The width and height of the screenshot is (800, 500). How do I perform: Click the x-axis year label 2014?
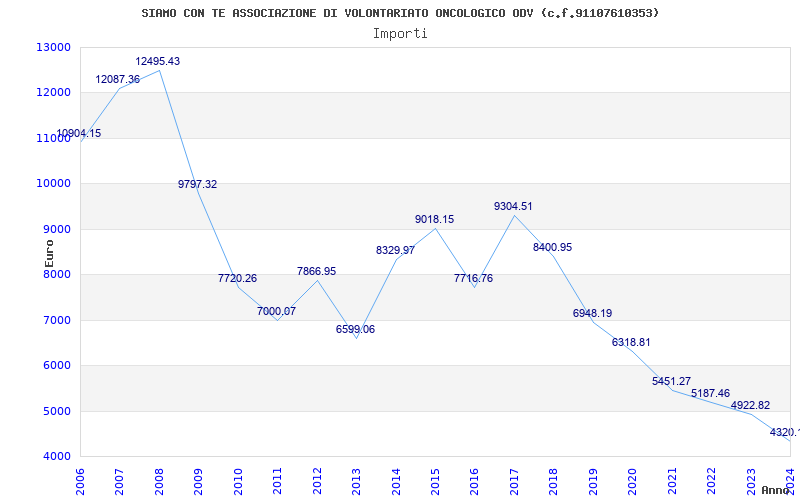pos(396,481)
